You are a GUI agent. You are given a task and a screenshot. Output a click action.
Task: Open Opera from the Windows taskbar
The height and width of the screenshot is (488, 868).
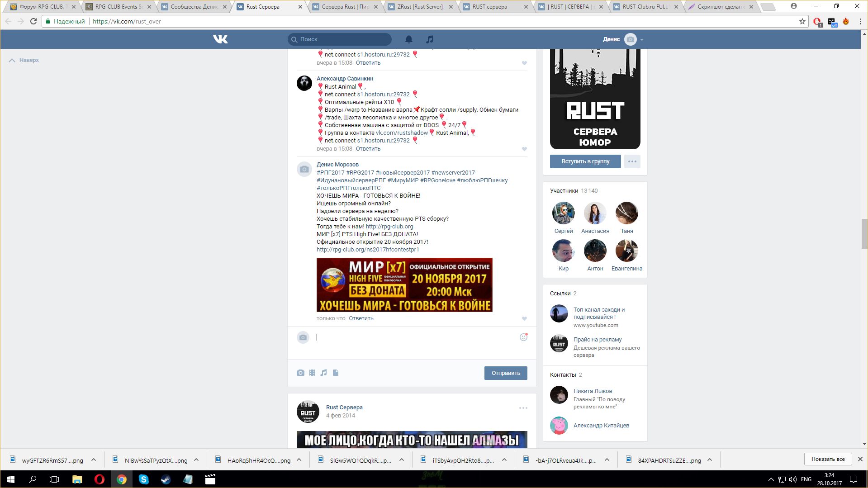tap(99, 479)
